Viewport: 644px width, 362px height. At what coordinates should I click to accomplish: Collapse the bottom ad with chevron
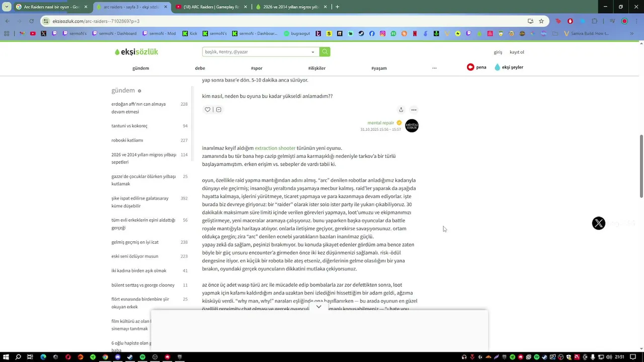[318, 306]
